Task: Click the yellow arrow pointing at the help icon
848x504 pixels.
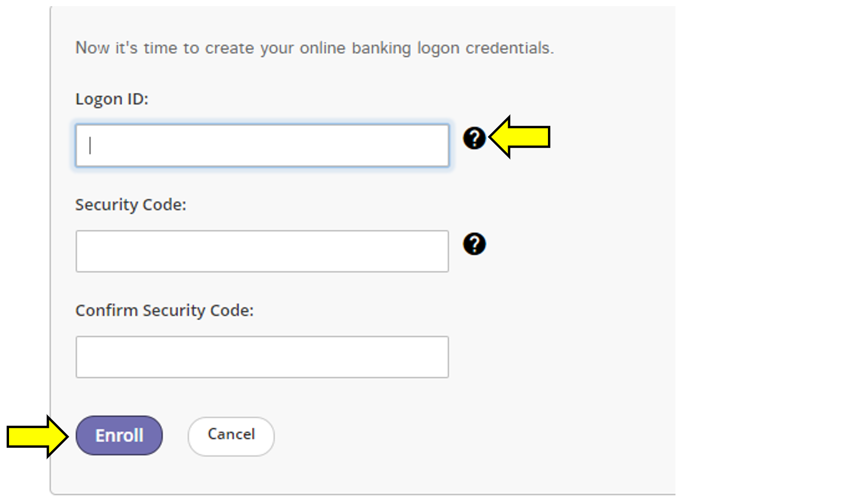Action: tap(520, 137)
